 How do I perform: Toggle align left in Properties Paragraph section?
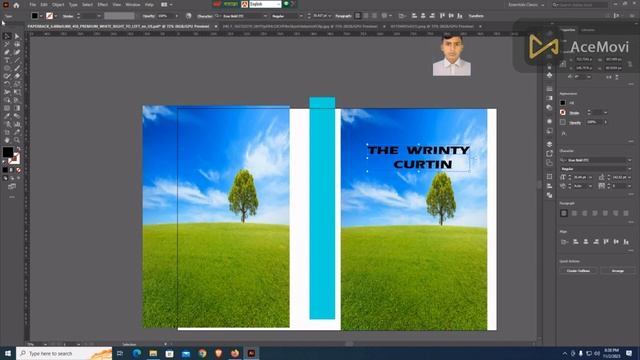click(564, 213)
